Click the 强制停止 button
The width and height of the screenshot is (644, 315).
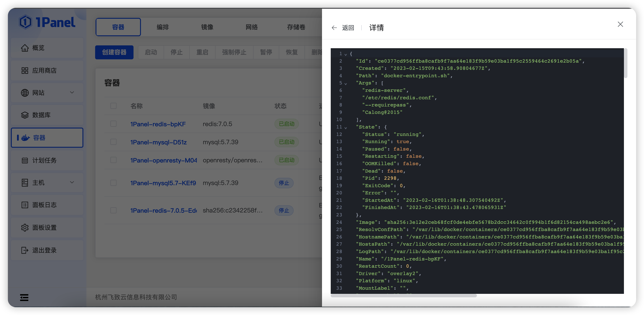(x=234, y=52)
